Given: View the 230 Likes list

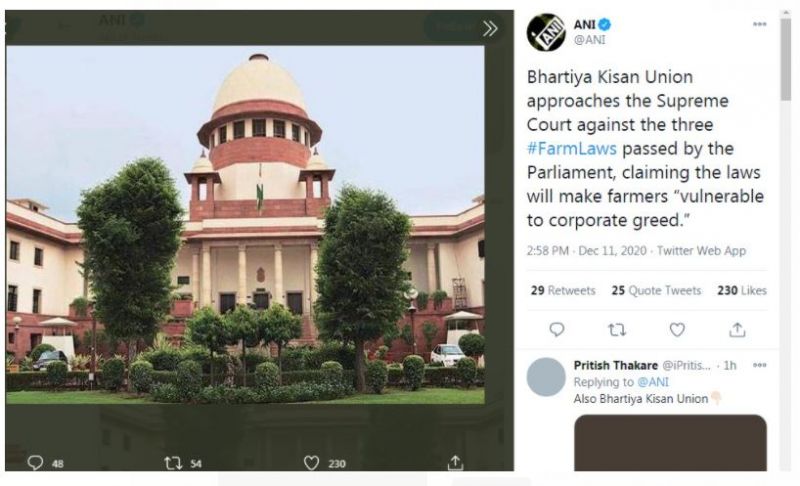Looking at the screenshot, I should click(x=742, y=290).
